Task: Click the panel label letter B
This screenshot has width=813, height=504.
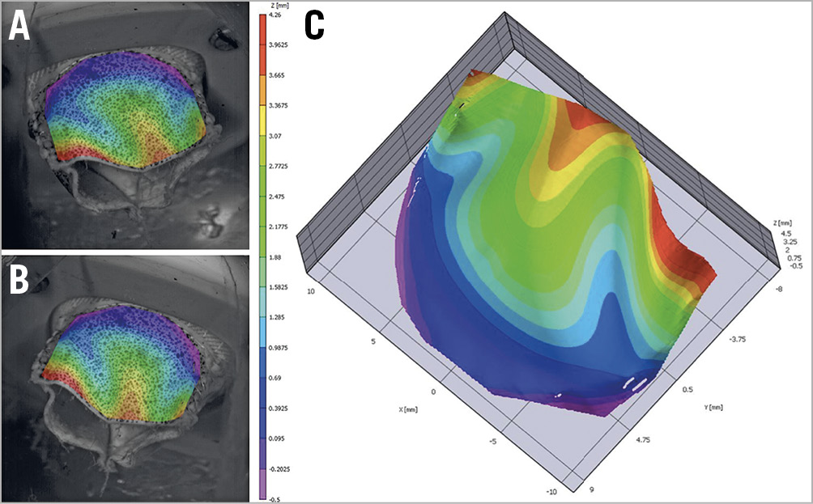Action: tap(19, 281)
